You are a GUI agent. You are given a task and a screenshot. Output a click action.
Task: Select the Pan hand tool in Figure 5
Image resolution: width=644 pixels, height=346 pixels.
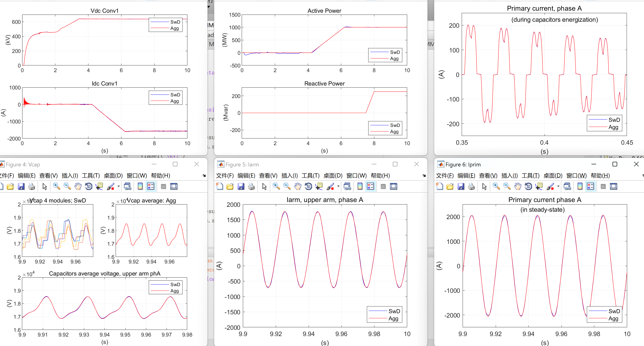click(x=297, y=186)
